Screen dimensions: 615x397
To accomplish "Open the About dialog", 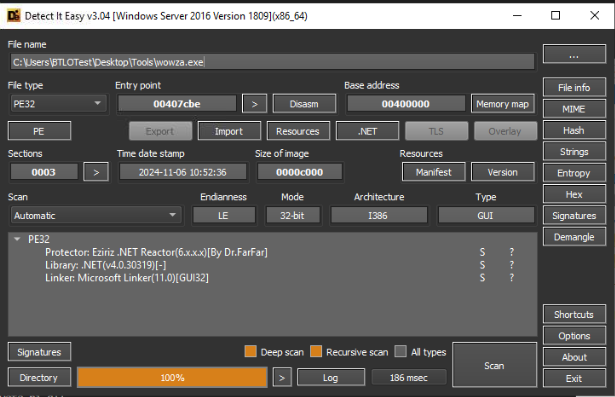I will pyautogui.click(x=574, y=357).
